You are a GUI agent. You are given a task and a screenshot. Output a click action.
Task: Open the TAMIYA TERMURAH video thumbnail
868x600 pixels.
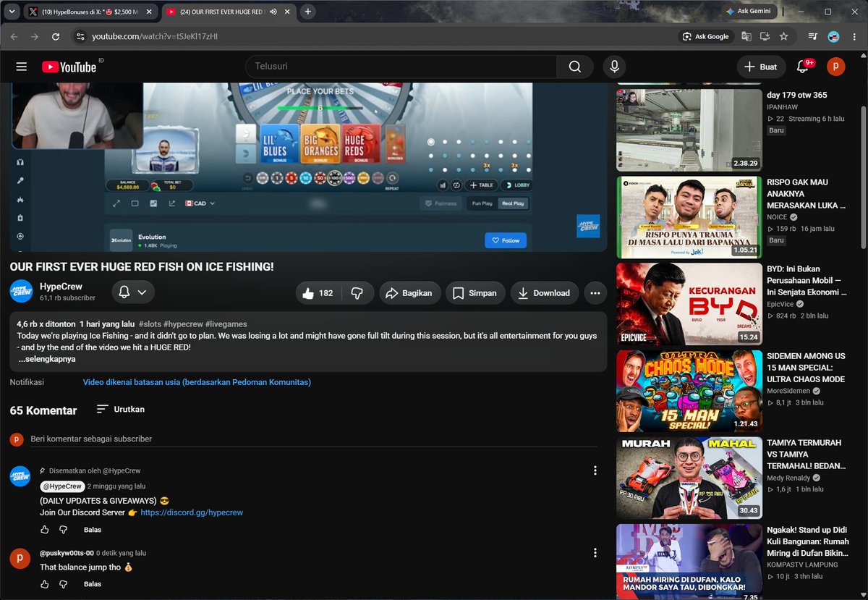click(x=689, y=478)
